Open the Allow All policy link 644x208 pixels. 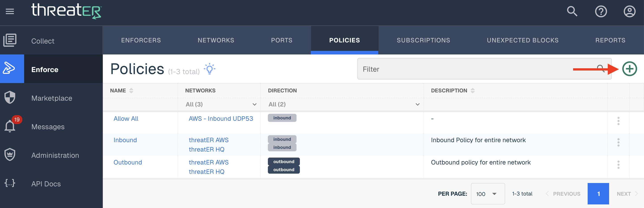click(x=126, y=119)
